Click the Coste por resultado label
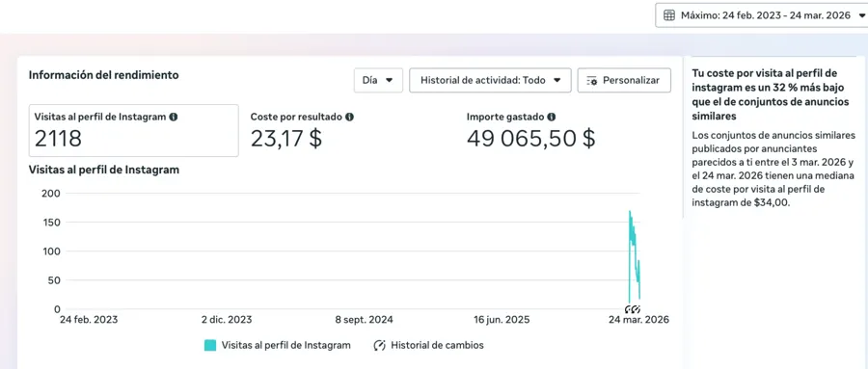This screenshot has height=369, width=868. (x=296, y=118)
